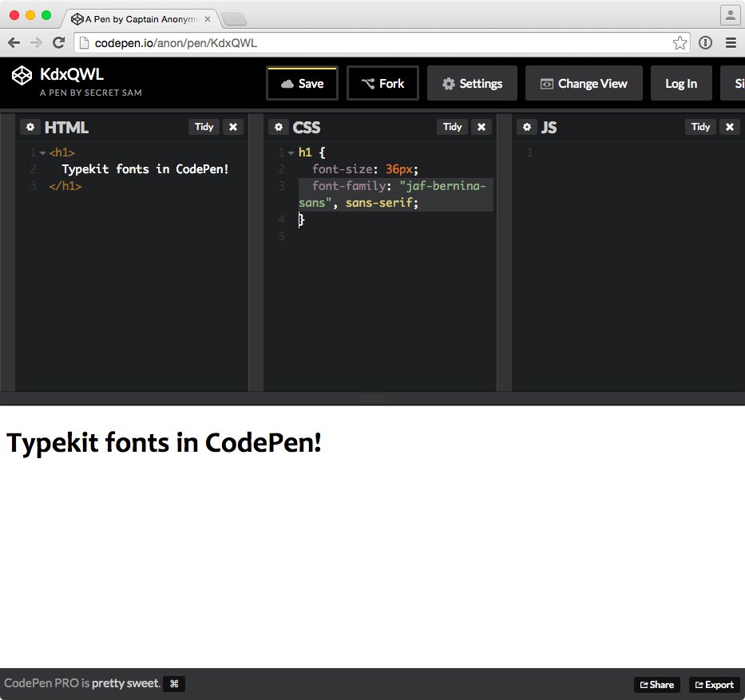Open JS editor settings gear
Image resolution: width=745 pixels, height=700 pixels.
click(x=527, y=127)
